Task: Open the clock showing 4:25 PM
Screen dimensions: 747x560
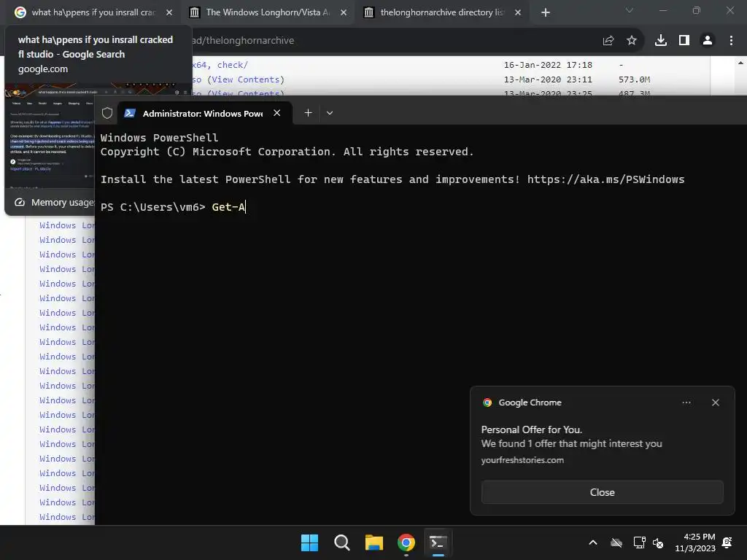Action: (x=695, y=542)
